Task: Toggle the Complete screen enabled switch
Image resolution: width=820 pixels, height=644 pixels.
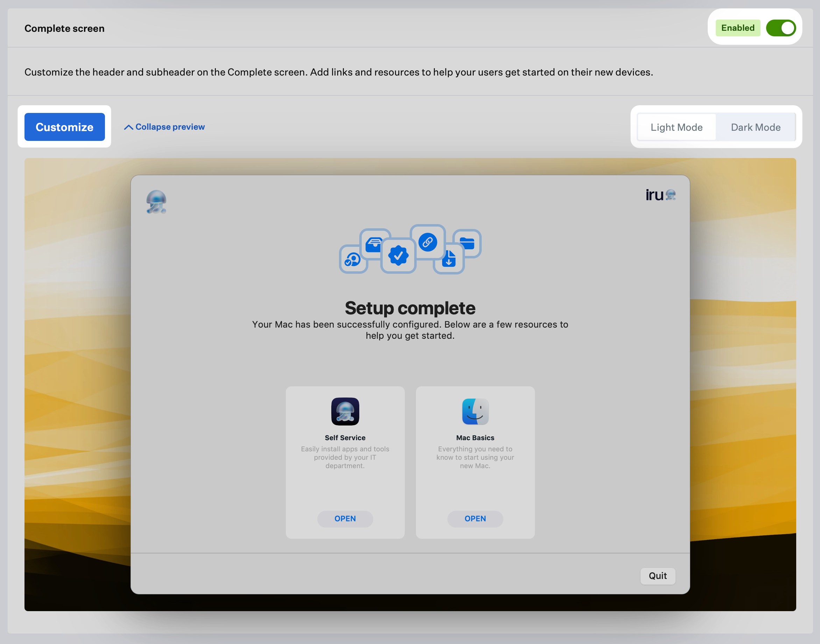Action: point(780,28)
